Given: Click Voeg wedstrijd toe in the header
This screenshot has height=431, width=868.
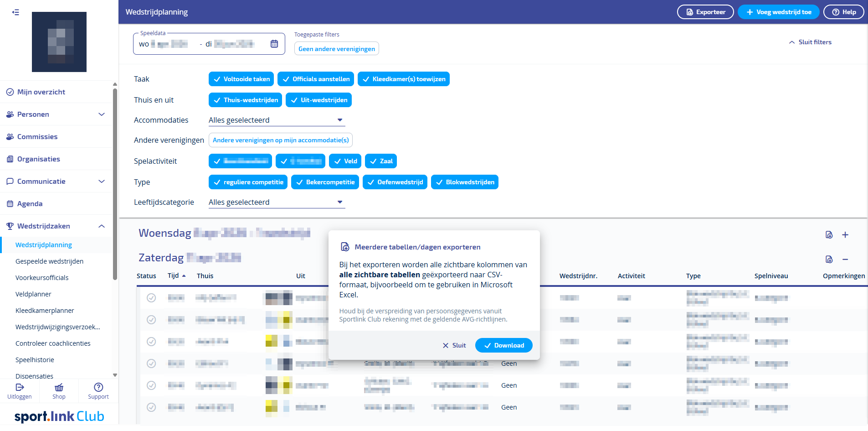Looking at the screenshot, I should 778,12.
